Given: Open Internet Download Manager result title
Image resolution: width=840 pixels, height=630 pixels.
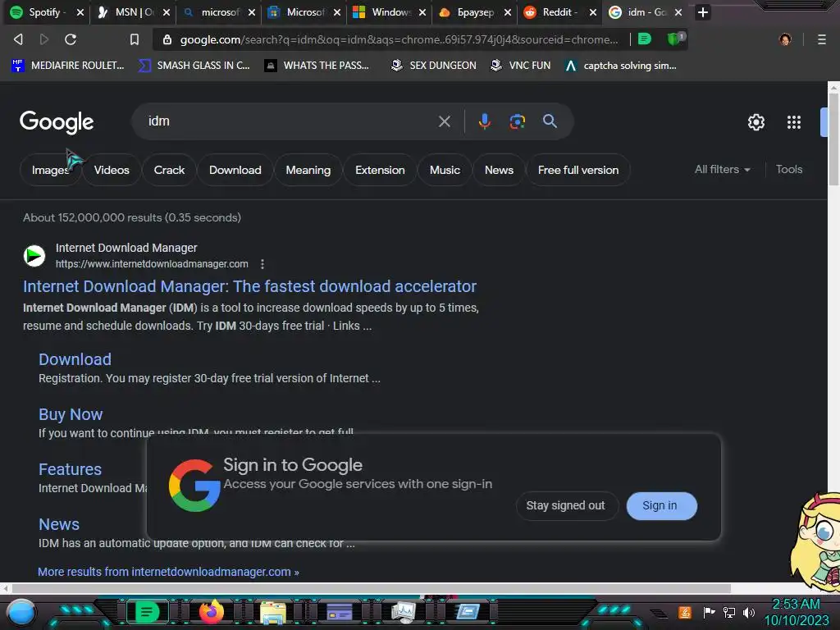Looking at the screenshot, I should tap(249, 286).
